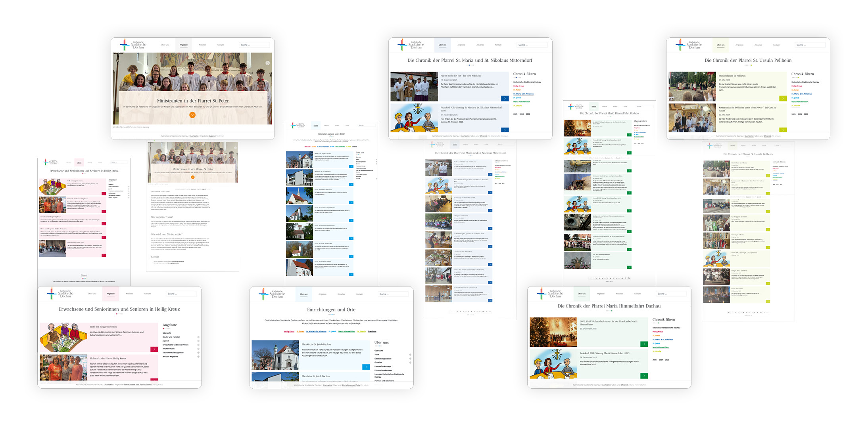The width and height of the screenshot is (868, 426).
Task: Expand 'Kirchenmusik' in the Angebote sidebar
Action: pos(198,349)
